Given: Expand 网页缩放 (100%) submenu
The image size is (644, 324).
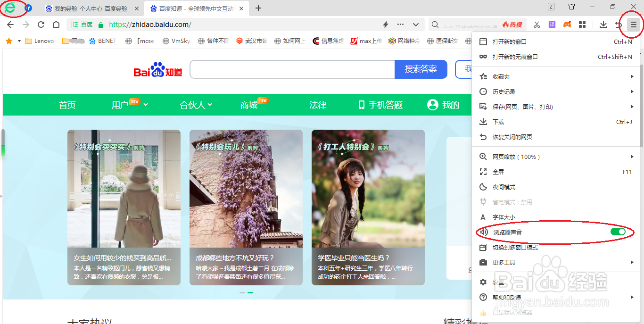Looking at the screenshot, I should (x=555, y=157).
